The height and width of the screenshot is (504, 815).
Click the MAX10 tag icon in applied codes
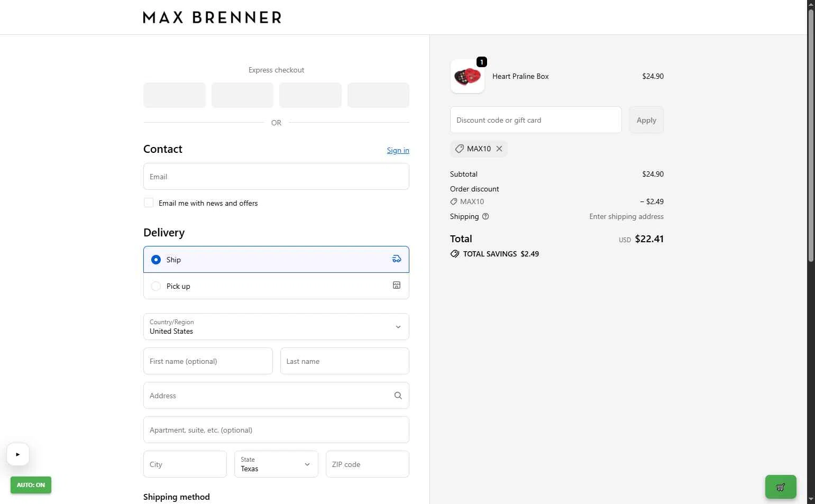[x=459, y=149]
